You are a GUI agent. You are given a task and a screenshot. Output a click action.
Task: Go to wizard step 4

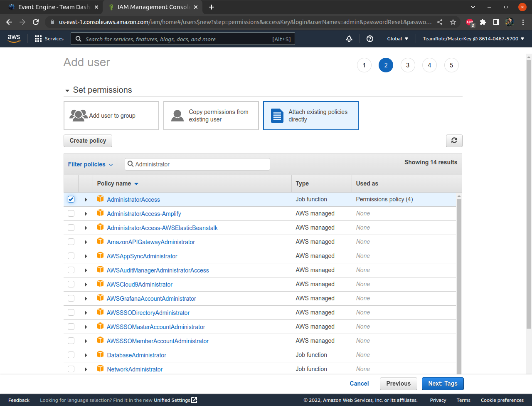[429, 65]
